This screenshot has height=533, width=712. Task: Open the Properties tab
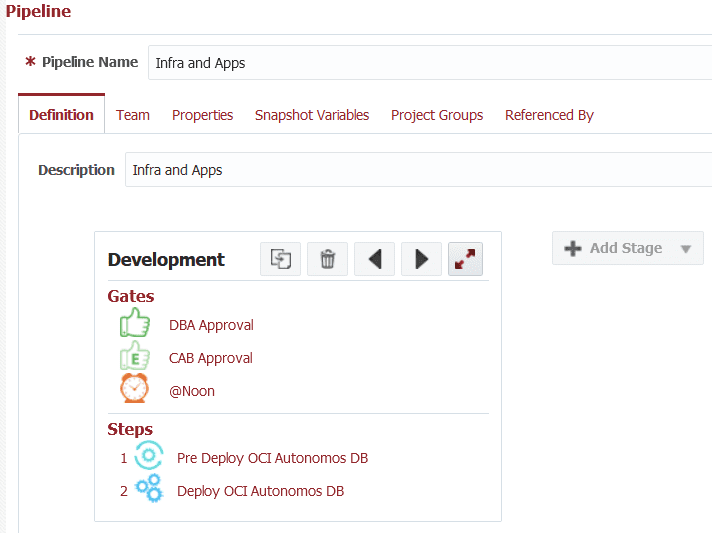203,115
